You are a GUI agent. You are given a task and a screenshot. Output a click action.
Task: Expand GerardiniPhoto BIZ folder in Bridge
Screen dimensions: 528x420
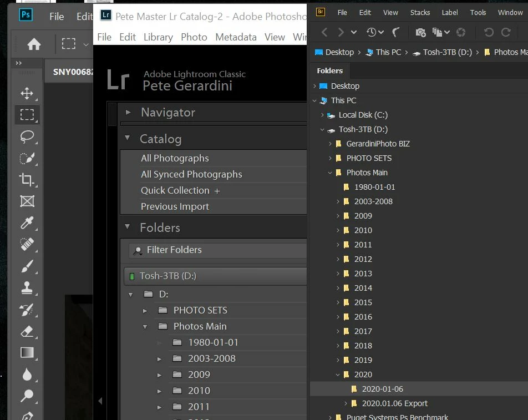pyautogui.click(x=329, y=144)
